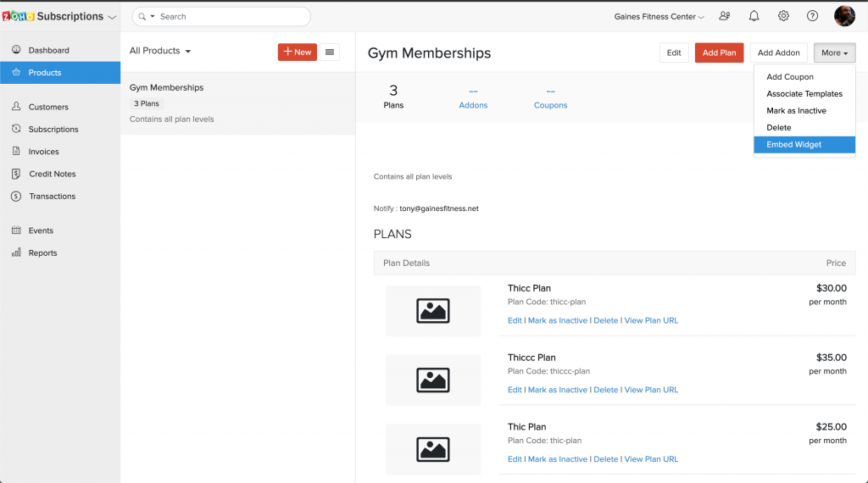Click the hamburger list menu icon
868x483 pixels.
tap(330, 52)
